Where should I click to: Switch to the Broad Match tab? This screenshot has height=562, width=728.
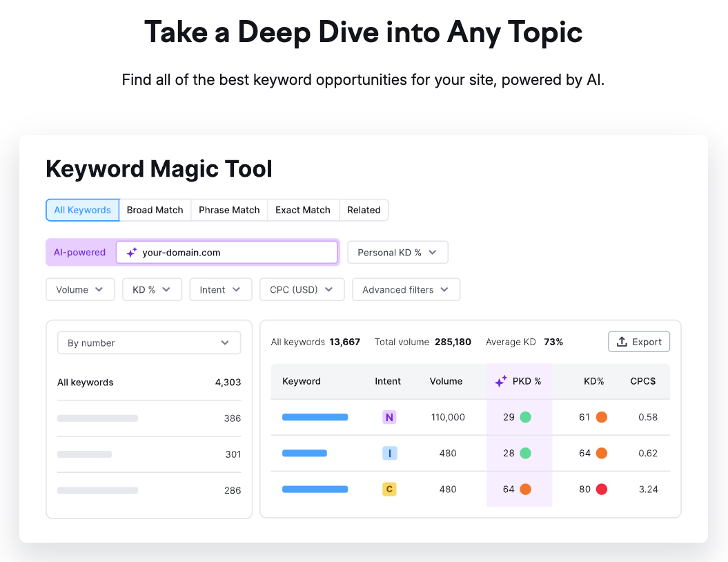click(155, 210)
